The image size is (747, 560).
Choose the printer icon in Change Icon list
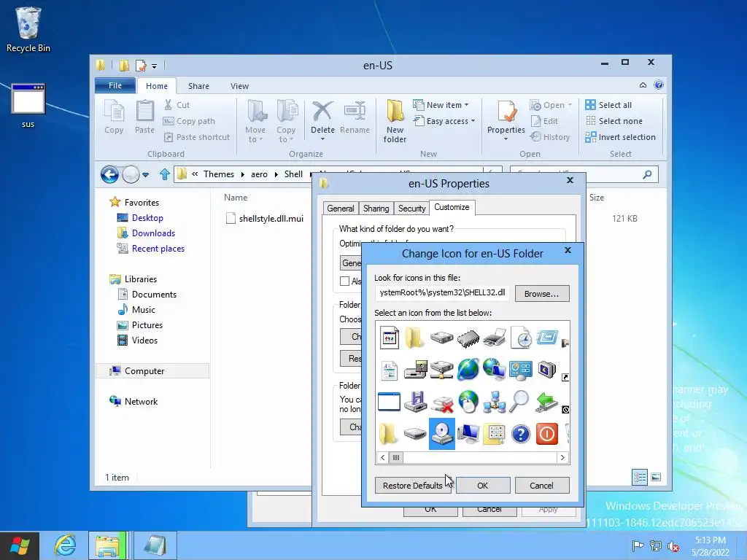coord(494,338)
